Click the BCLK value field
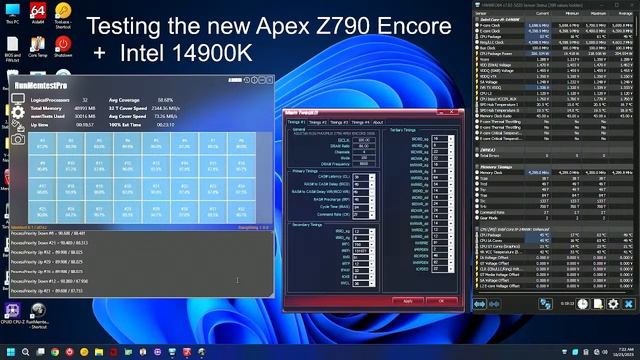640x360 pixels. (x=364, y=140)
